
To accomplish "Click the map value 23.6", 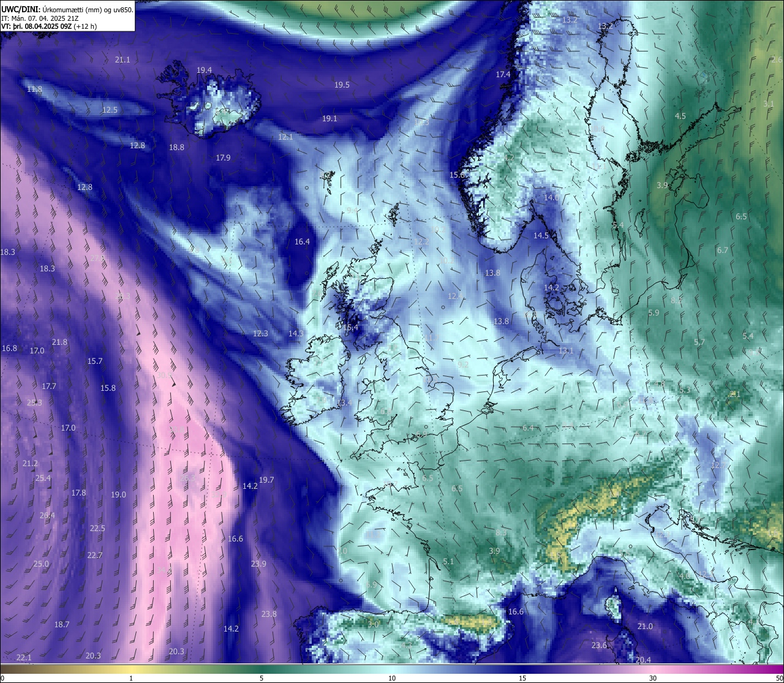I will 599,646.
